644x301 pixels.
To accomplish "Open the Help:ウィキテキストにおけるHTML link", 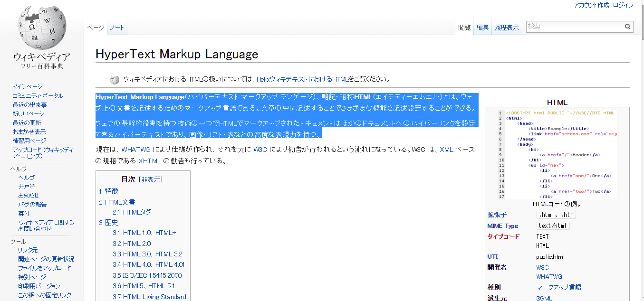I will 301,79.
